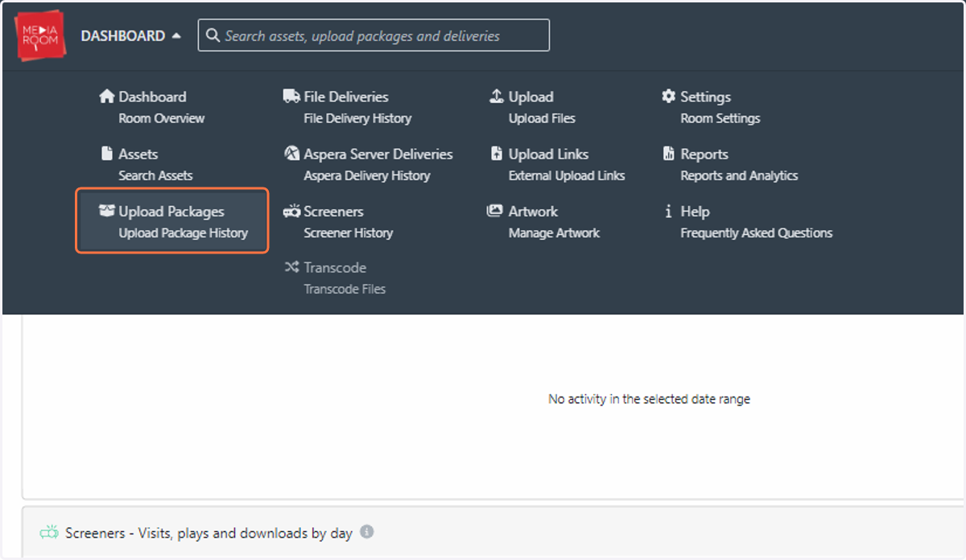Click the Settings gear icon

coord(668,97)
